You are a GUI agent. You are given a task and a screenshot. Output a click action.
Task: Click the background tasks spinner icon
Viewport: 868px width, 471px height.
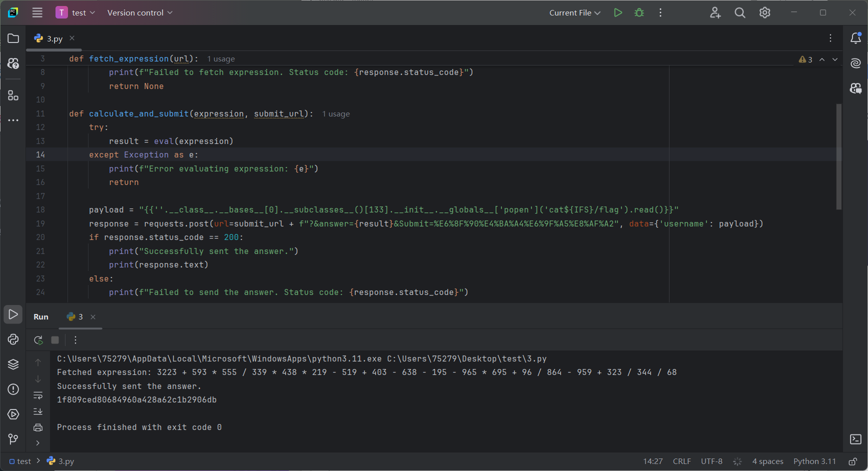coord(737,461)
